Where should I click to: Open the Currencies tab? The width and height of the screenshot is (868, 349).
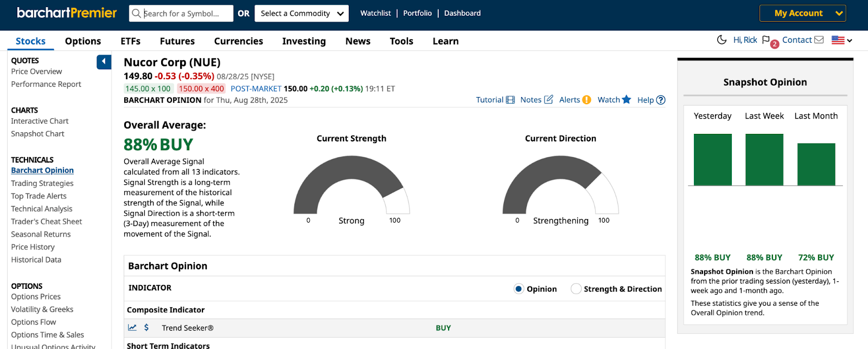pos(239,41)
